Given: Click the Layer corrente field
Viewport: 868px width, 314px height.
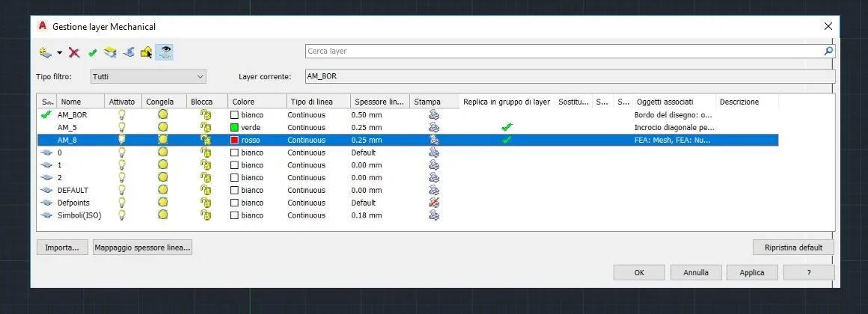Looking at the screenshot, I should [569, 76].
